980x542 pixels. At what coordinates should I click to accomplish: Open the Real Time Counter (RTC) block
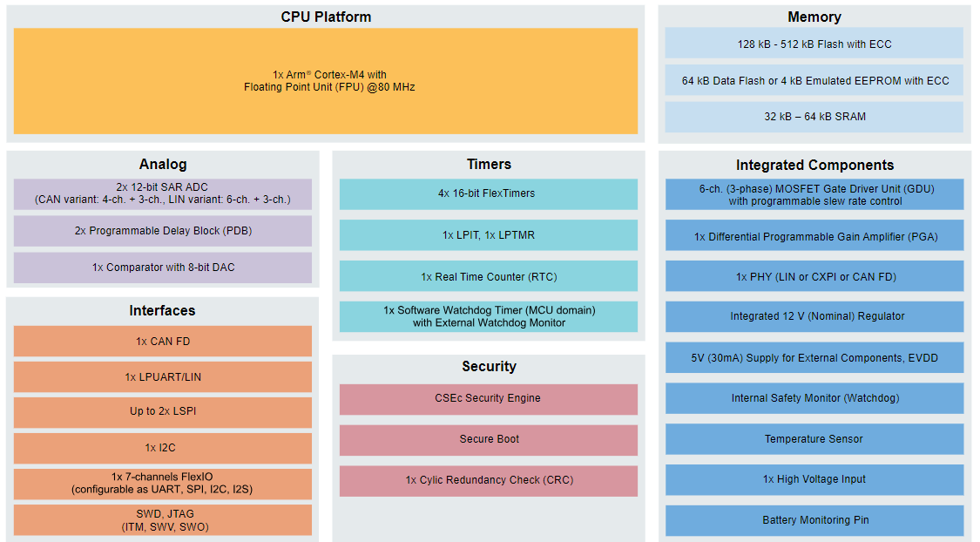coord(488,276)
